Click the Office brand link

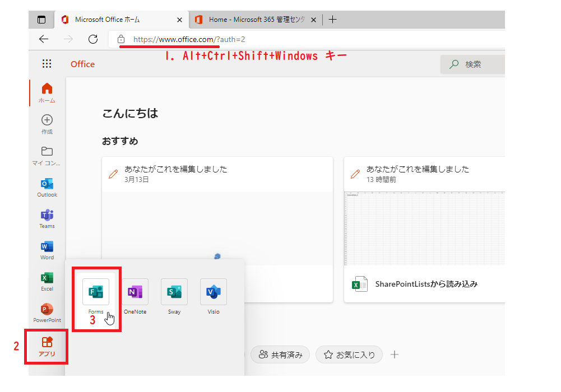[x=82, y=64]
